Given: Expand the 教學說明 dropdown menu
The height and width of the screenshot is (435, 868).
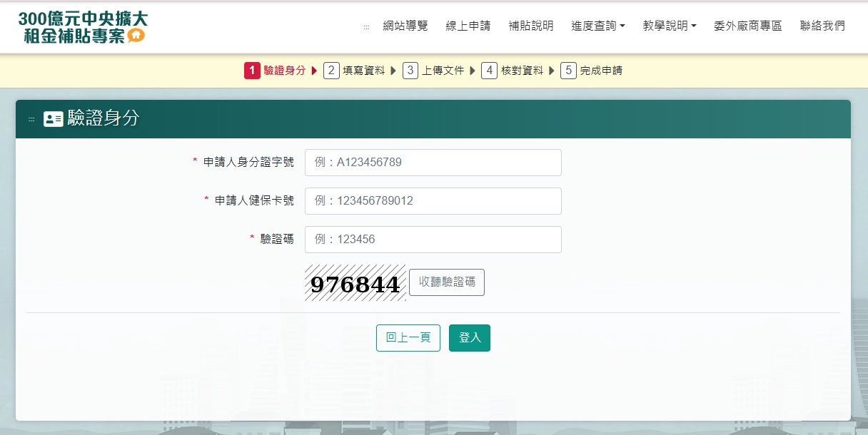Looking at the screenshot, I should tap(670, 26).
